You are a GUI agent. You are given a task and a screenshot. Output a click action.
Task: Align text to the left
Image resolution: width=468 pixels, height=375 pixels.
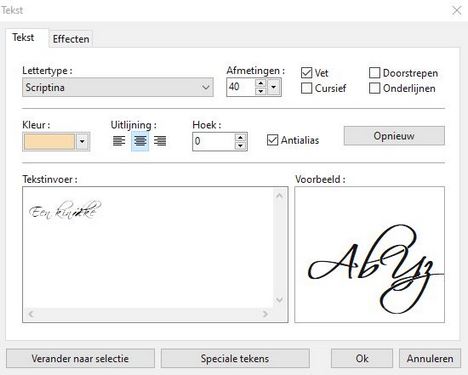pyautogui.click(x=119, y=141)
